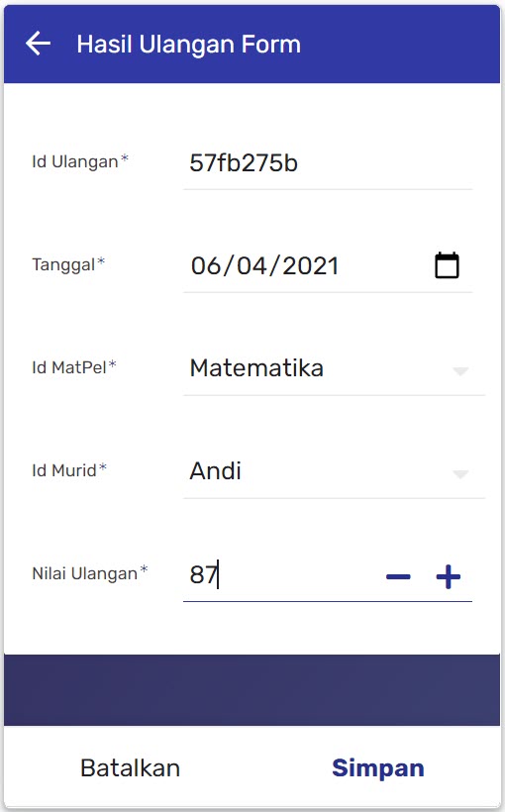The height and width of the screenshot is (812, 505).
Task: Select the dark bar above Batalkan and Simpan
Action: [x=252, y=690]
